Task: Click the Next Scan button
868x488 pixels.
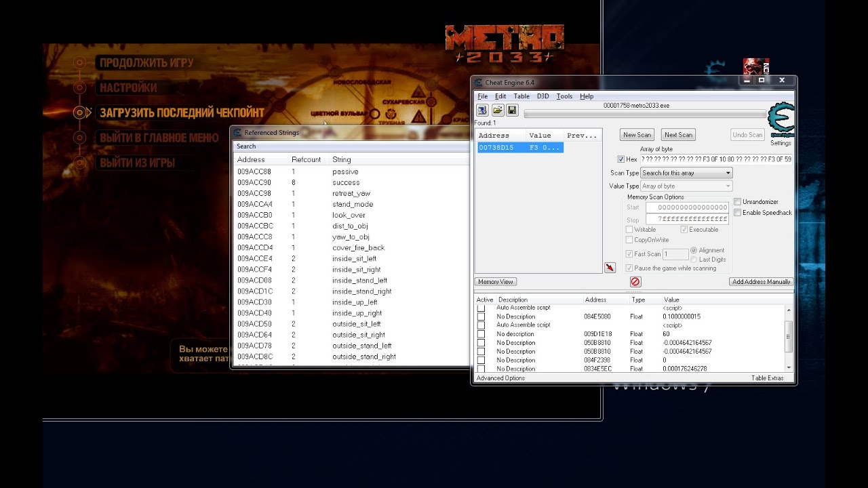Action: coord(678,135)
